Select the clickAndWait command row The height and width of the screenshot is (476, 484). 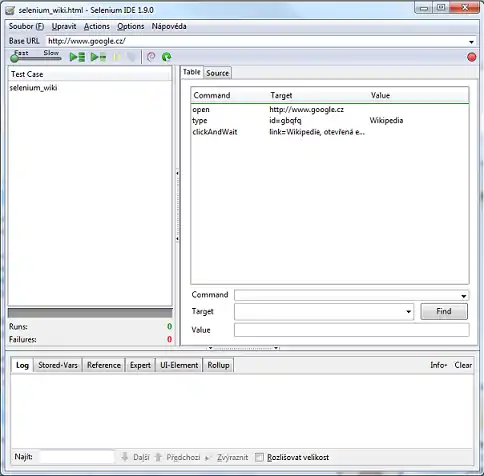[330, 132]
